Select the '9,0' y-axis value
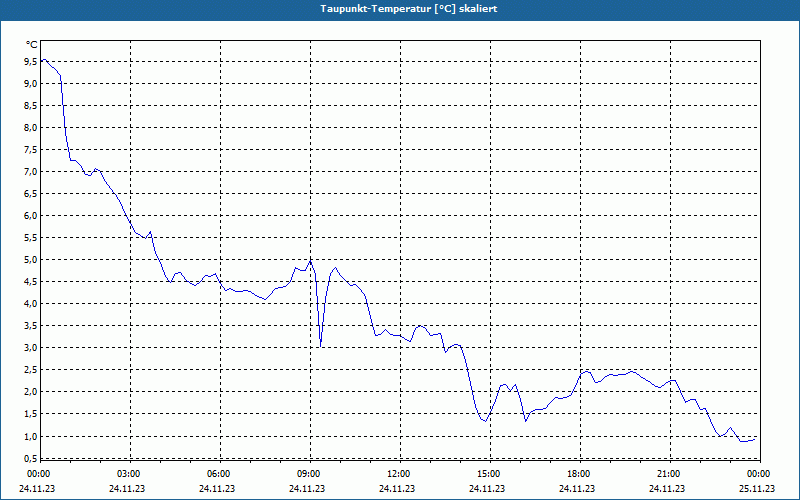800x500 pixels. (31, 84)
